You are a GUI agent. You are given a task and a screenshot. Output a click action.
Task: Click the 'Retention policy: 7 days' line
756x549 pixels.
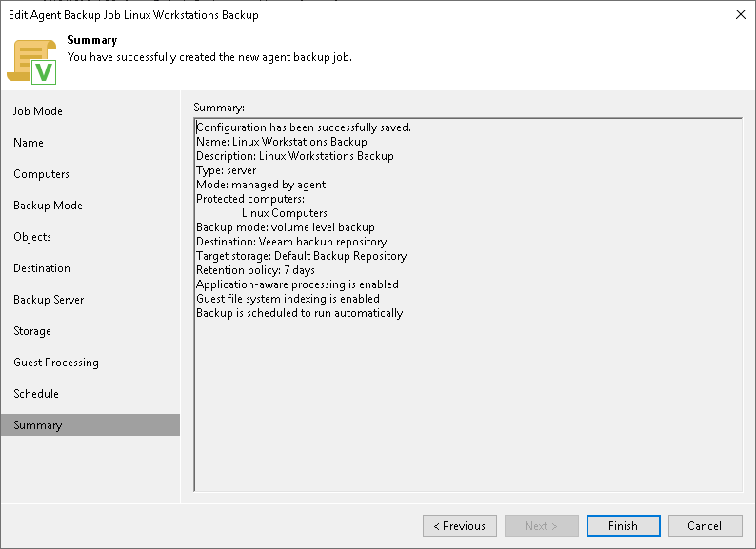(255, 270)
